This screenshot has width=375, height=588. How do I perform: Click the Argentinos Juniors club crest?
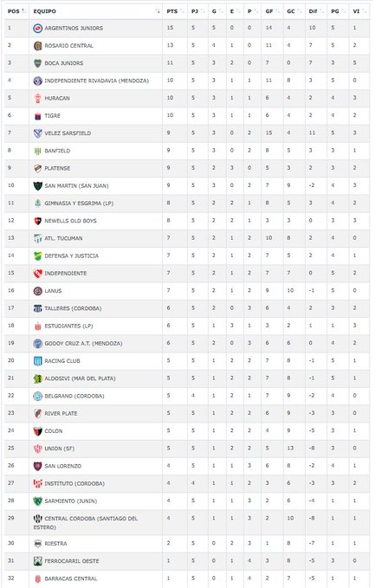coord(37,28)
